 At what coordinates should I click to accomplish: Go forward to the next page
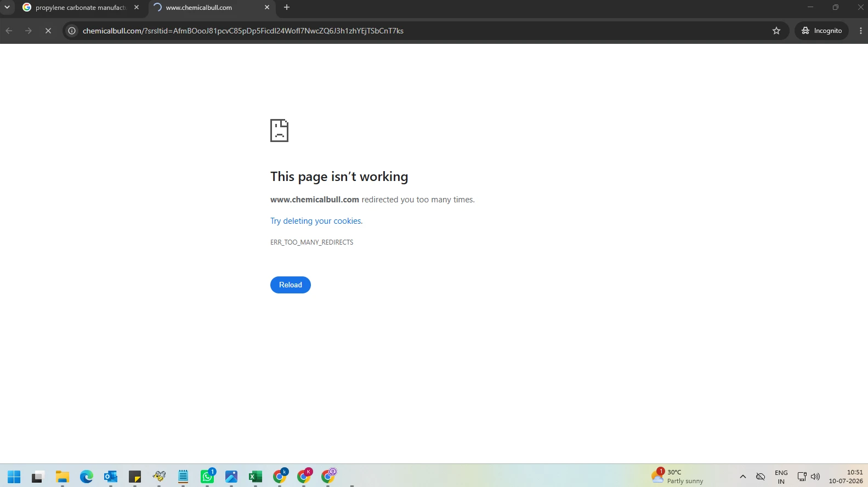click(x=29, y=31)
